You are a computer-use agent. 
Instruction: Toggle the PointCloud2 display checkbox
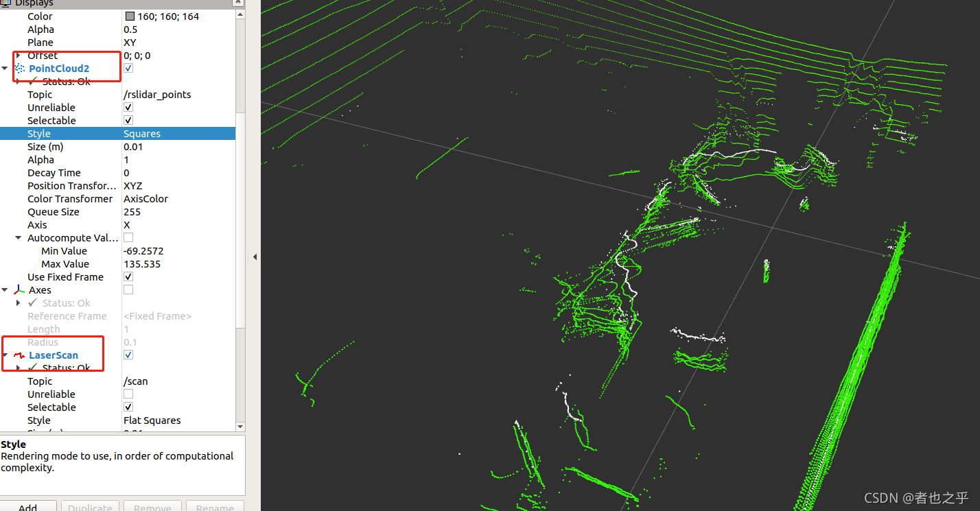pos(128,69)
